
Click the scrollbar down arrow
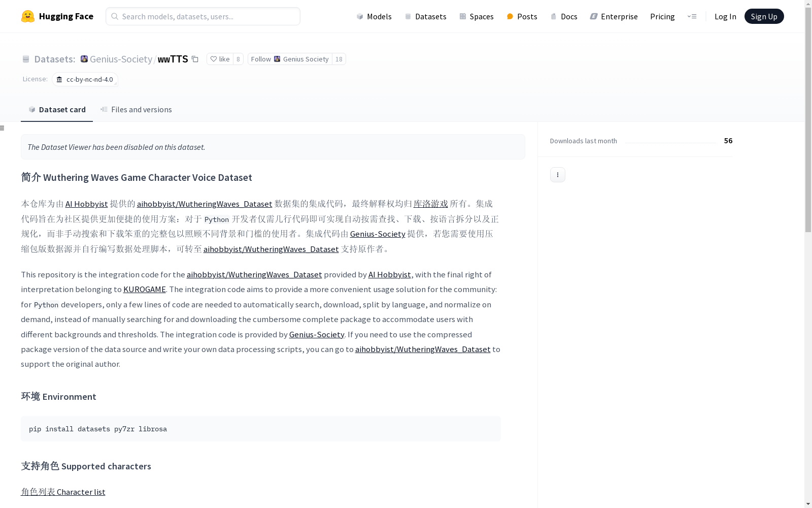[808, 504]
